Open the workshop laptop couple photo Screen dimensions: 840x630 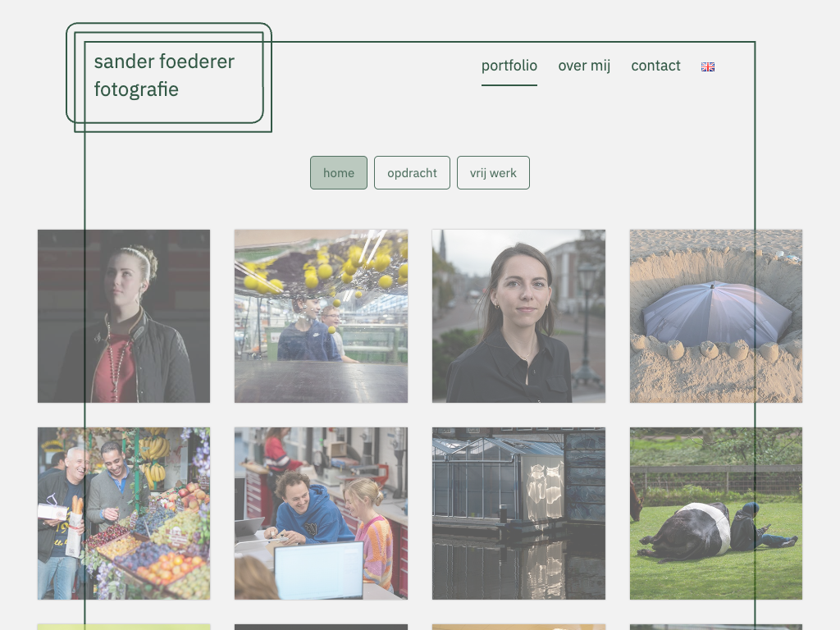[x=321, y=514]
